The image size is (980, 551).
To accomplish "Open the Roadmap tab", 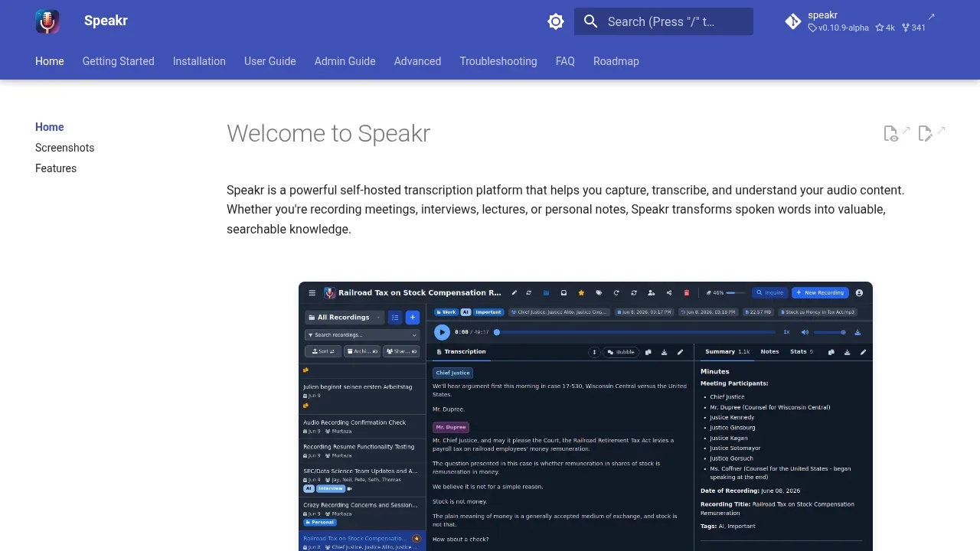I will tap(616, 61).
